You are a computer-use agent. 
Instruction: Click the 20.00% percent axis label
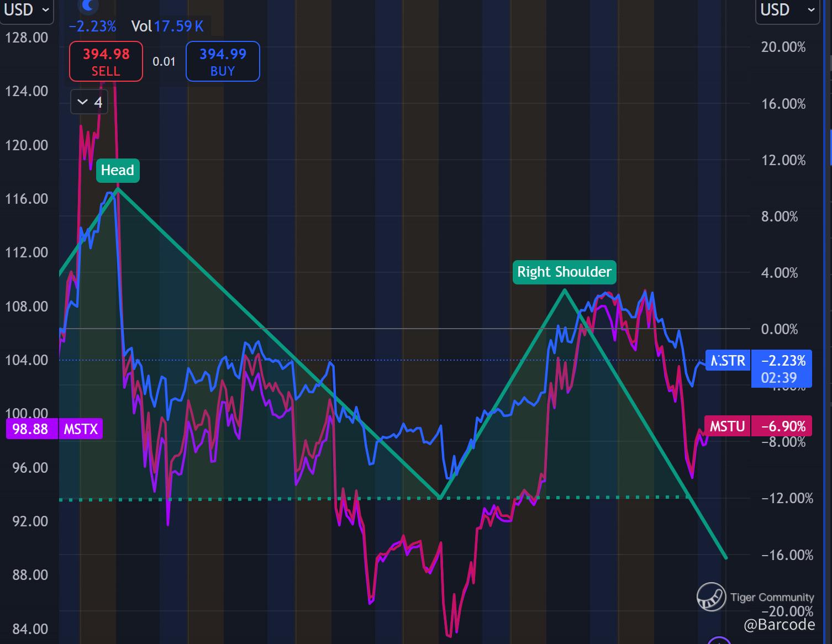783,47
